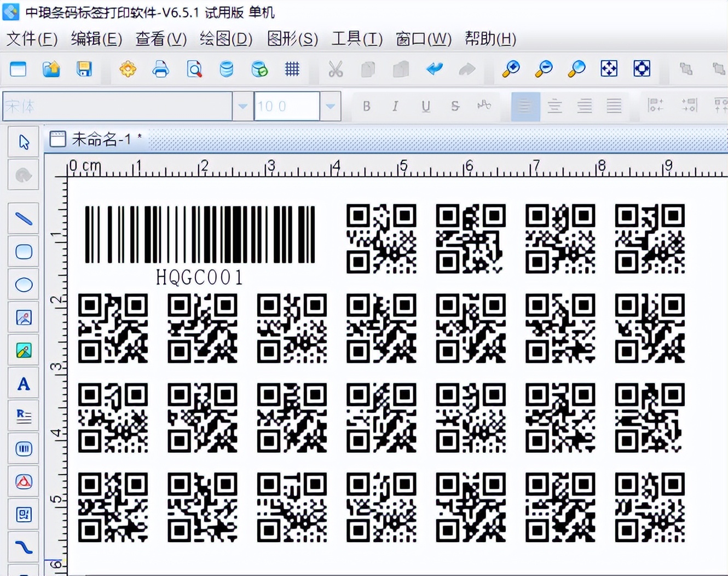
Task: Open Print Preview magnifier page icon
Action: coord(194,69)
